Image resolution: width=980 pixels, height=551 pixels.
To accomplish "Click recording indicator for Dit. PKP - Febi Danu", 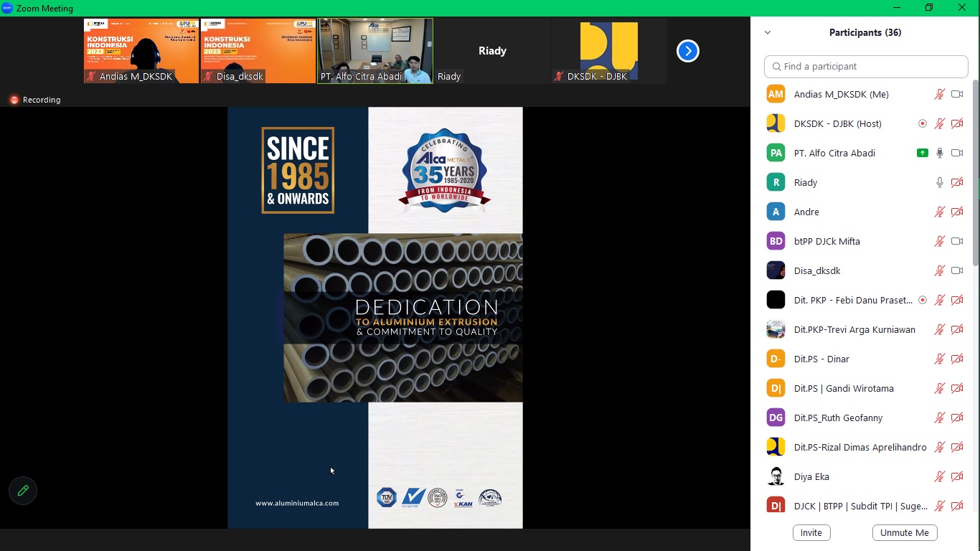I will pyautogui.click(x=923, y=300).
